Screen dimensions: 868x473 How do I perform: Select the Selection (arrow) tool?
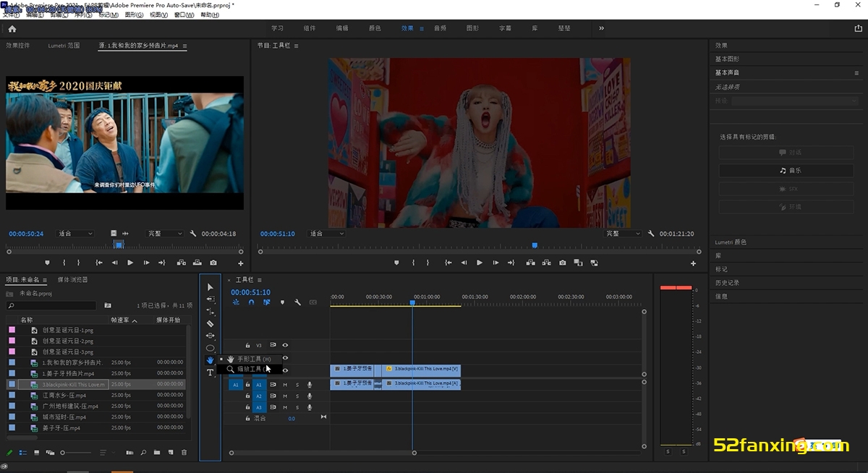210,287
